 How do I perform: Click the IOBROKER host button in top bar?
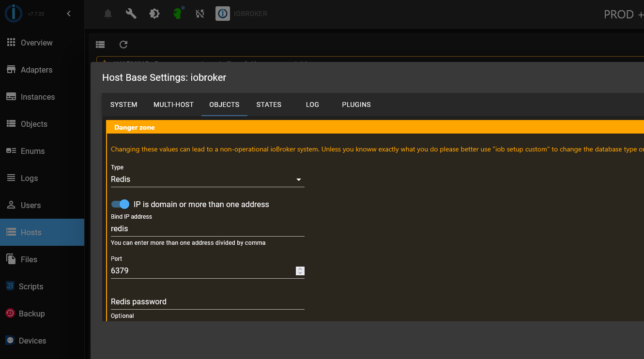(x=242, y=14)
